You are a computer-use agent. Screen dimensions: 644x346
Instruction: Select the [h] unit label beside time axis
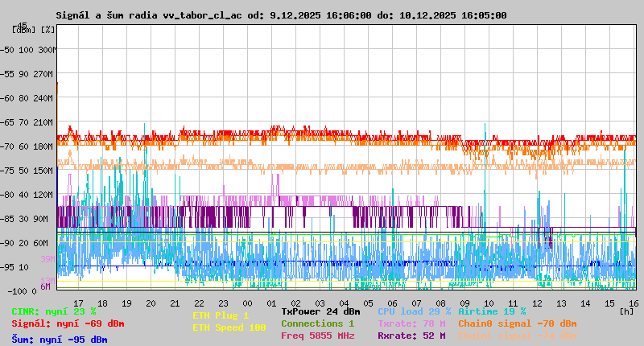[x=626, y=311]
